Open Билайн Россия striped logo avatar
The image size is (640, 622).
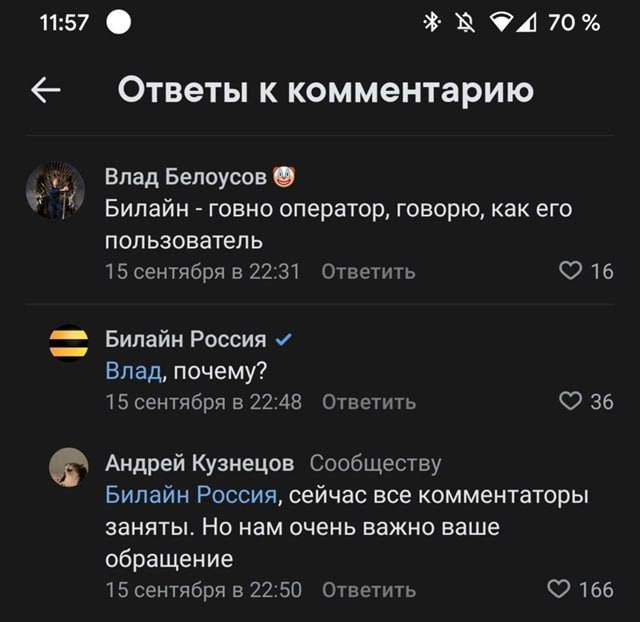coord(69,341)
